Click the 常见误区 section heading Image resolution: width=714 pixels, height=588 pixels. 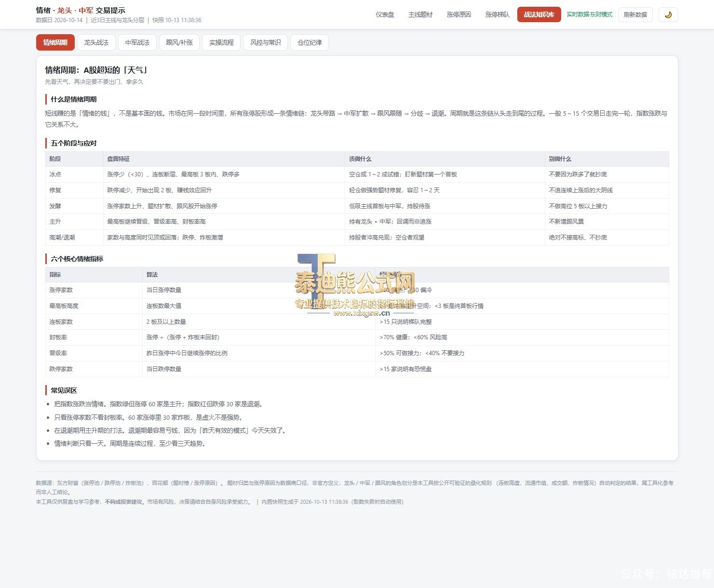click(x=64, y=390)
